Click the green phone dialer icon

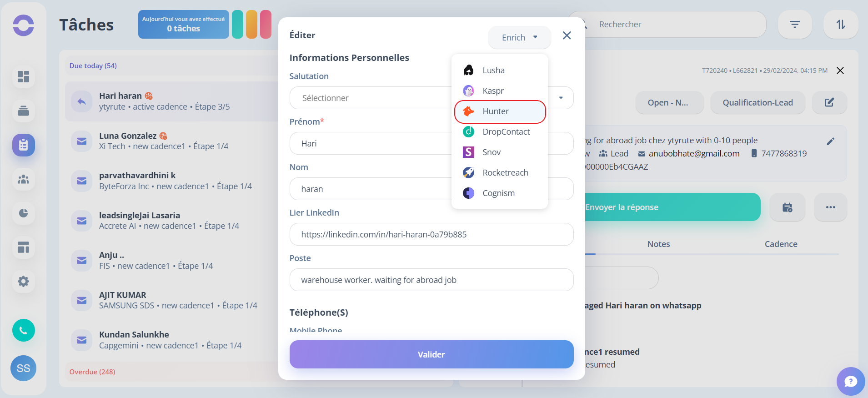click(x=24, y=330)
